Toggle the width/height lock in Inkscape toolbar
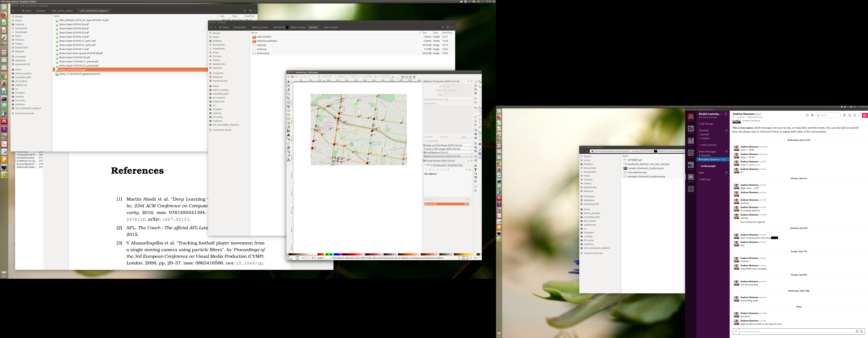The image size is (868, 338). tap(376, 77)
